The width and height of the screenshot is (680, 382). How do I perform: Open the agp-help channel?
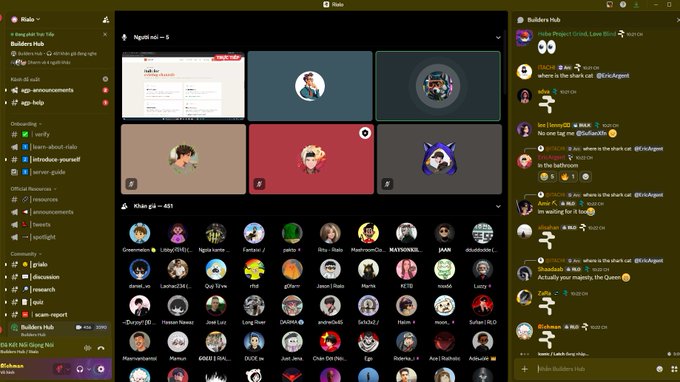pyautogui.click(x=33, y=103)
